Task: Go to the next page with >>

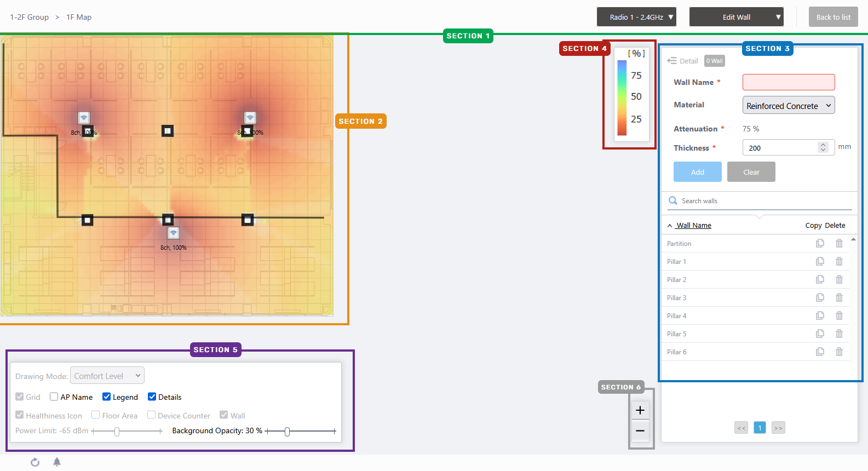Action: [x=778, y=428]
